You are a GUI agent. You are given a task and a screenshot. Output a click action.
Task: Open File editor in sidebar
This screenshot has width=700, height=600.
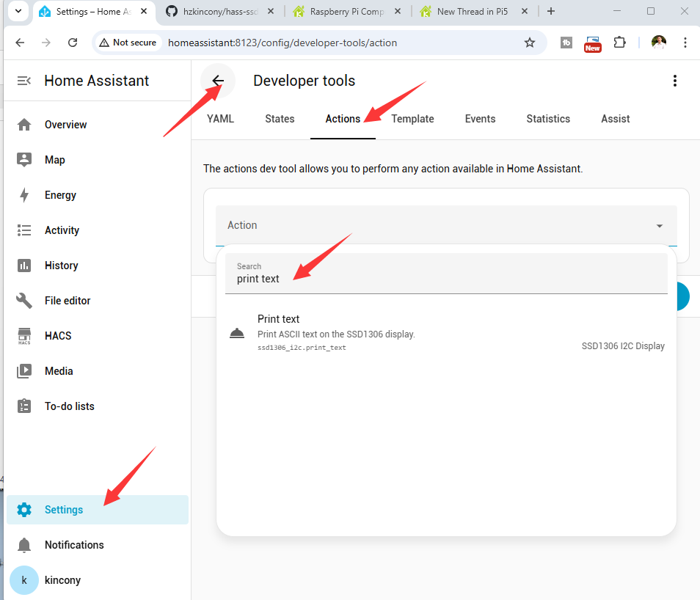point(67,301)
